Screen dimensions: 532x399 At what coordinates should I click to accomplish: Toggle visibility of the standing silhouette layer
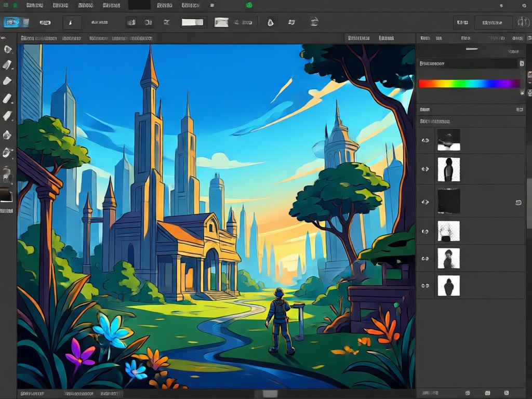click(x=425, y=169)
